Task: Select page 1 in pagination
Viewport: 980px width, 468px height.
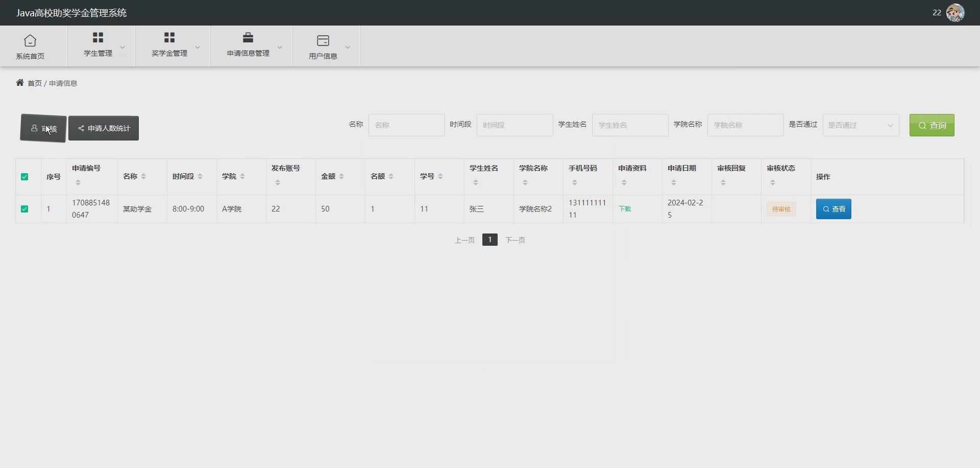Action: [490, 240]
